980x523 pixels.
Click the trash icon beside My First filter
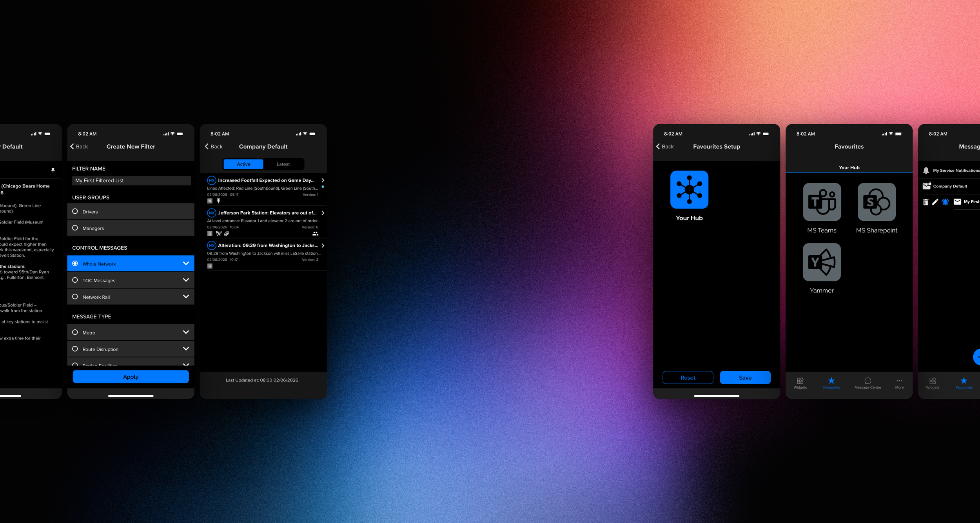(x=926, y=202)
